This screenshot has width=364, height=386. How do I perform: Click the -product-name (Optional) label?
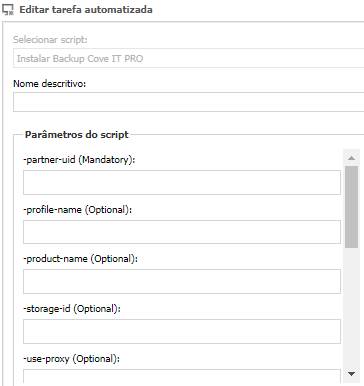coord(80,259)
